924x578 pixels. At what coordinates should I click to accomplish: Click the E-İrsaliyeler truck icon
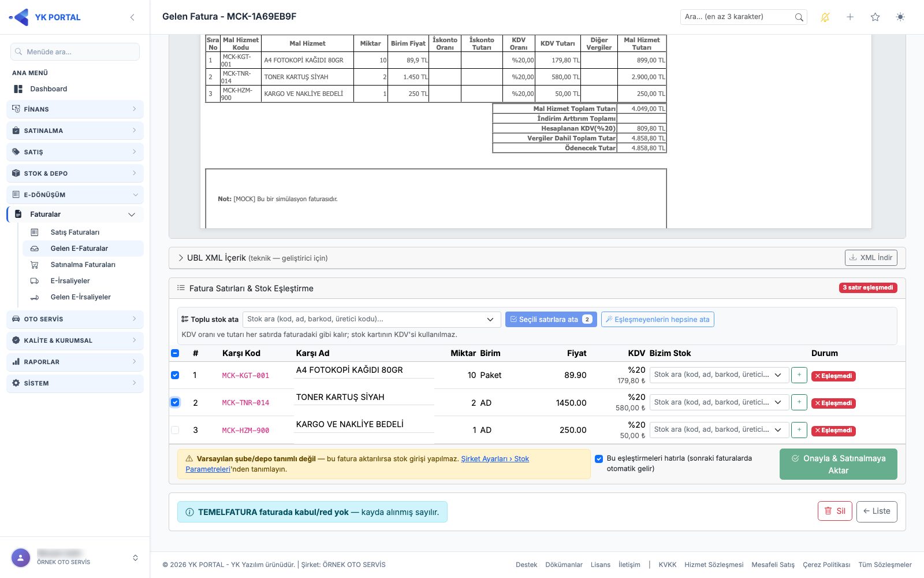(35, 281)
